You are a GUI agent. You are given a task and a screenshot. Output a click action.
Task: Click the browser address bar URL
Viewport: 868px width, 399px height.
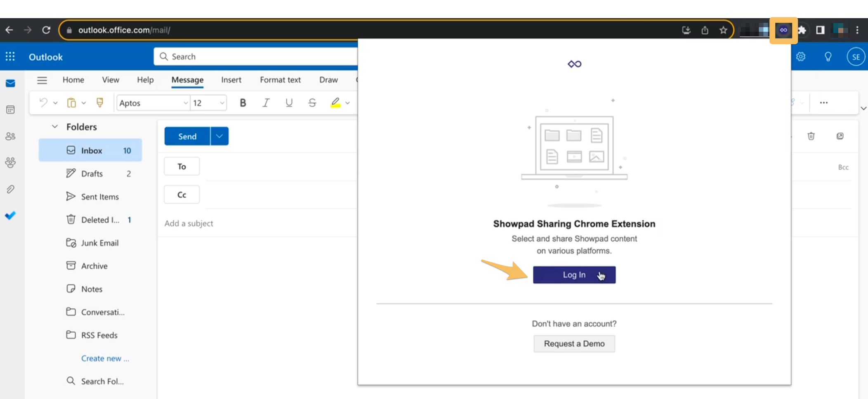124,30
